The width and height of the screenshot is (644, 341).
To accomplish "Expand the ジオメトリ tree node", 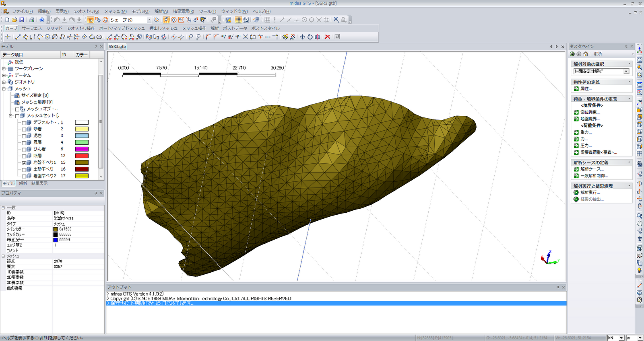I will point(4,82).
